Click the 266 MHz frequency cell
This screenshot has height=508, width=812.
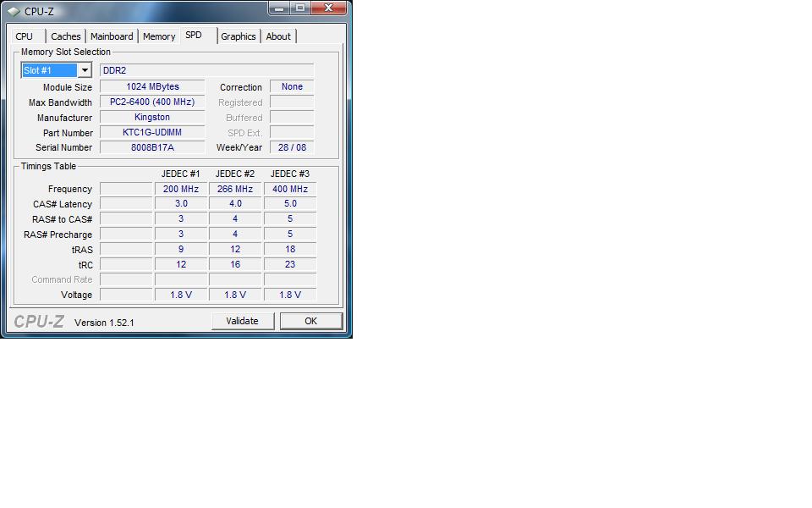(x=235, y=189)
